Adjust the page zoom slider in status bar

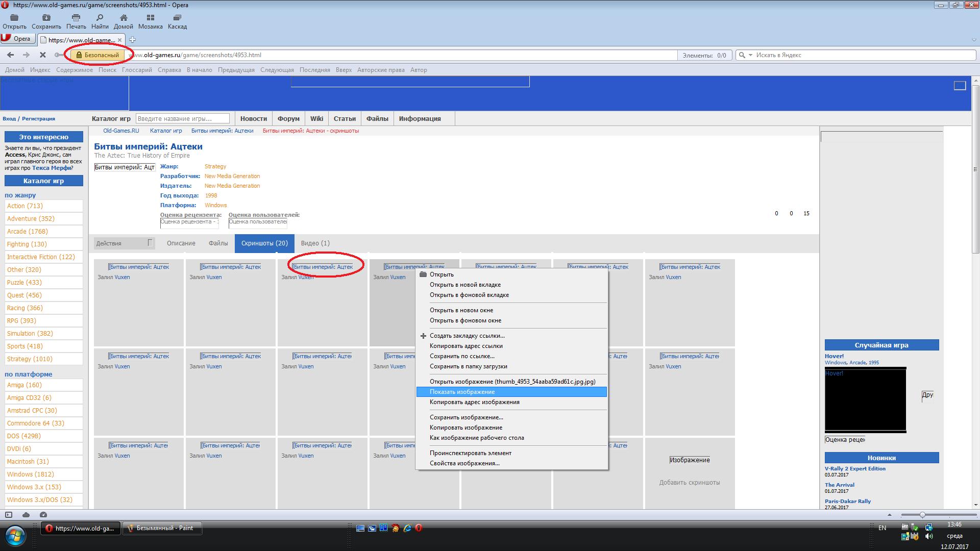[922, 515]
